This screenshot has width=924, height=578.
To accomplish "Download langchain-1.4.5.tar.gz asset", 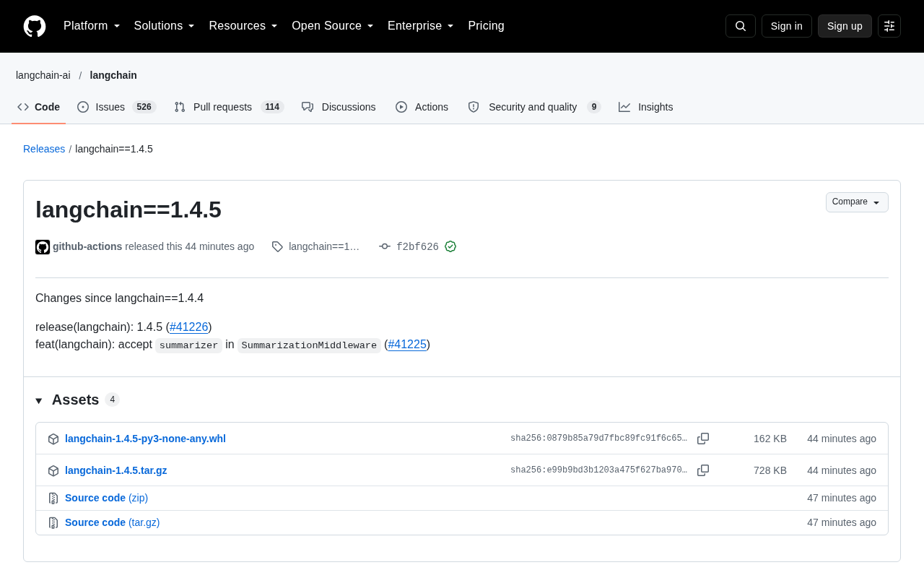I will pyautogui.click(x=115, y=470).
